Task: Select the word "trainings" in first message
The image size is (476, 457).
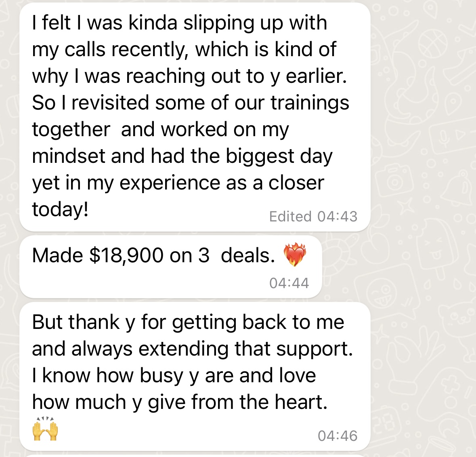Action: [x=310, y=103]
